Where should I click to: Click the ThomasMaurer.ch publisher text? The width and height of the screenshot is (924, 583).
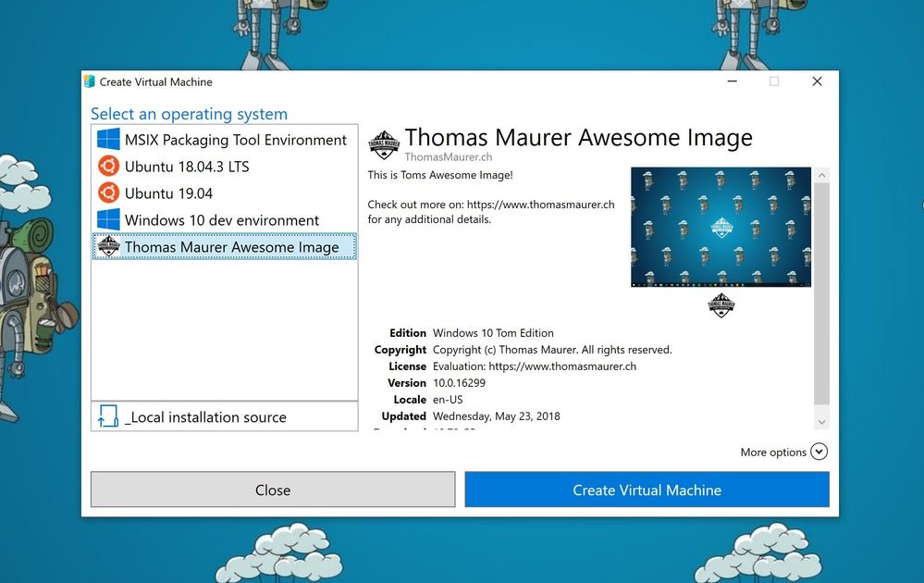coord(449,156)
